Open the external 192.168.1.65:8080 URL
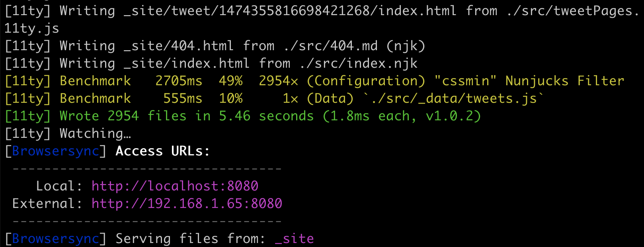This screenshot has width=644, height=247. click(187, 204)
